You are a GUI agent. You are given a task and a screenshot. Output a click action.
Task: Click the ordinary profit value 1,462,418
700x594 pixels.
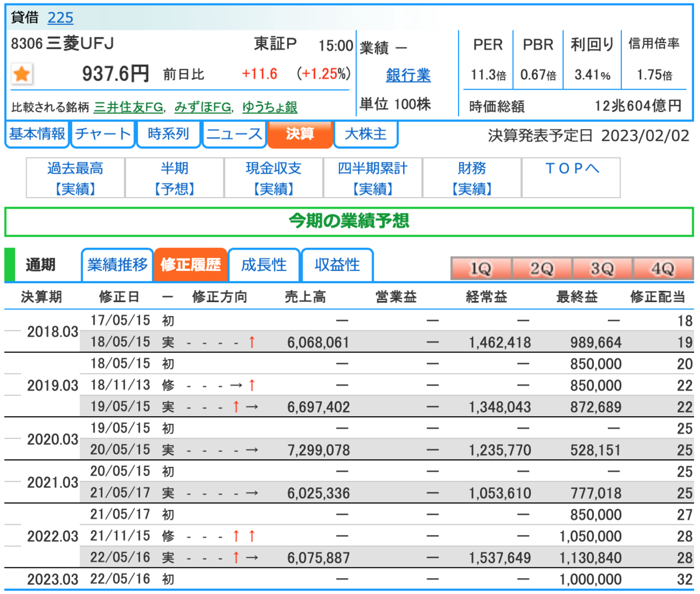500,343
